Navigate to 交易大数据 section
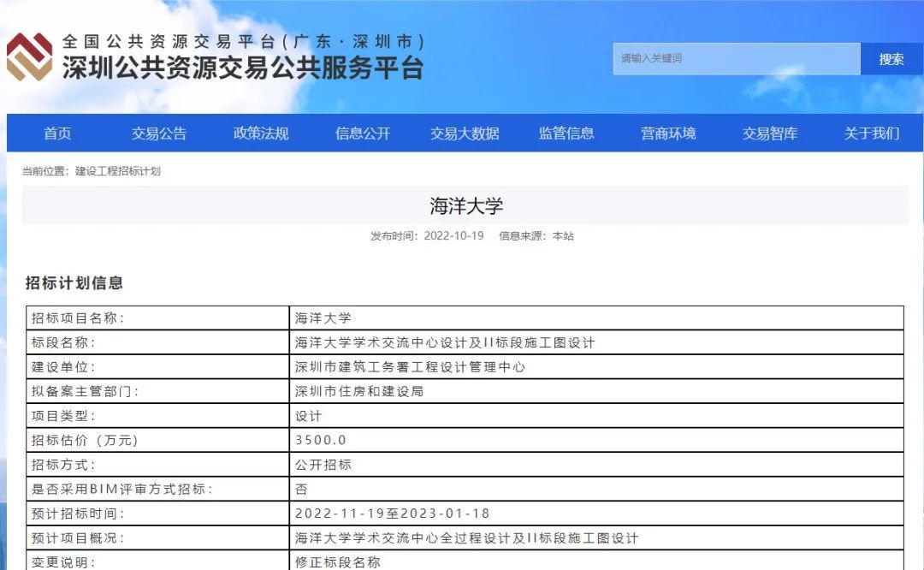The image size is (924, 570). [465, 134]
